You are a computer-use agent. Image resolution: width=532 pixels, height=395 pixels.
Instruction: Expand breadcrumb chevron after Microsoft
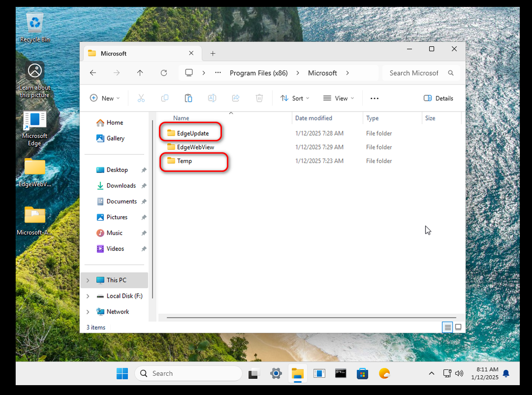[x=347, y=73]
